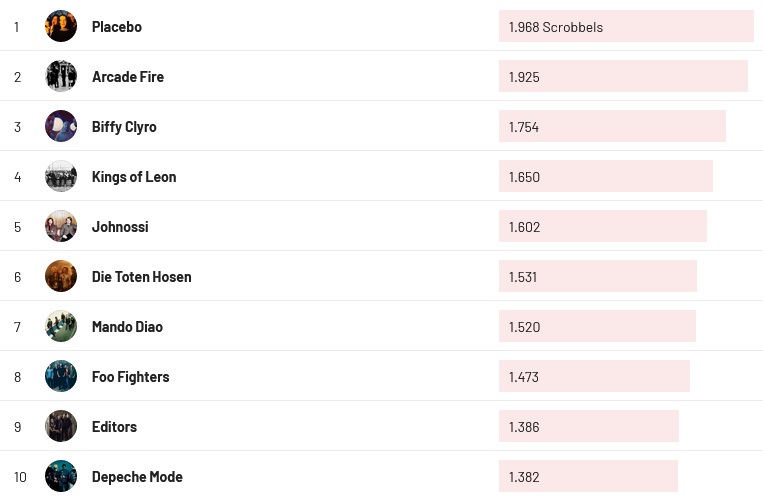This screenshot has height=499, width=763.
Task: Click Editors artist avatar image
Action: (x=61, y=426)
